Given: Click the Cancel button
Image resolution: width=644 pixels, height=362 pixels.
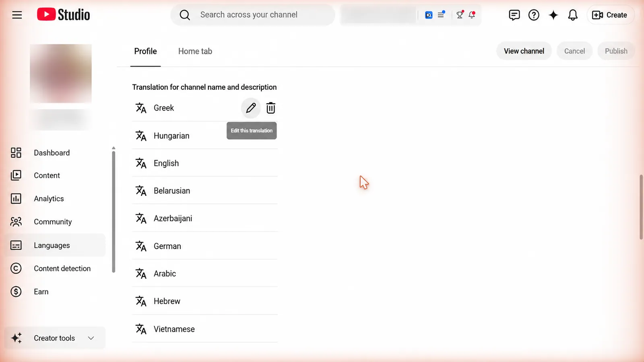Looking at the screenshot, I should 574,51.
